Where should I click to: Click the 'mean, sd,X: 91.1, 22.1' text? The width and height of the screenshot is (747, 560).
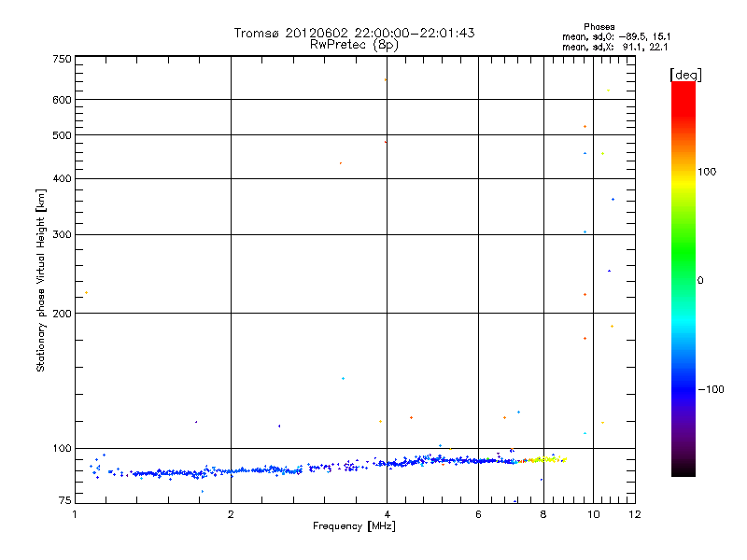tap(614, 47)
